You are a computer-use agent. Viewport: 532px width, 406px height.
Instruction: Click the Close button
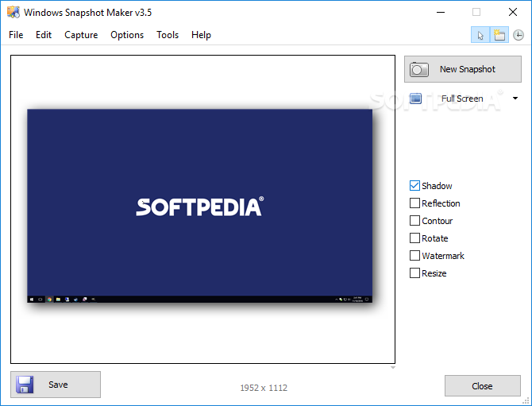pos(483,386)
